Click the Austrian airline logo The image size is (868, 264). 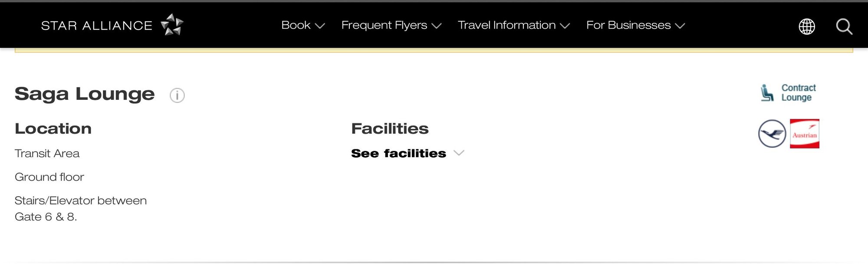[805, 134]
